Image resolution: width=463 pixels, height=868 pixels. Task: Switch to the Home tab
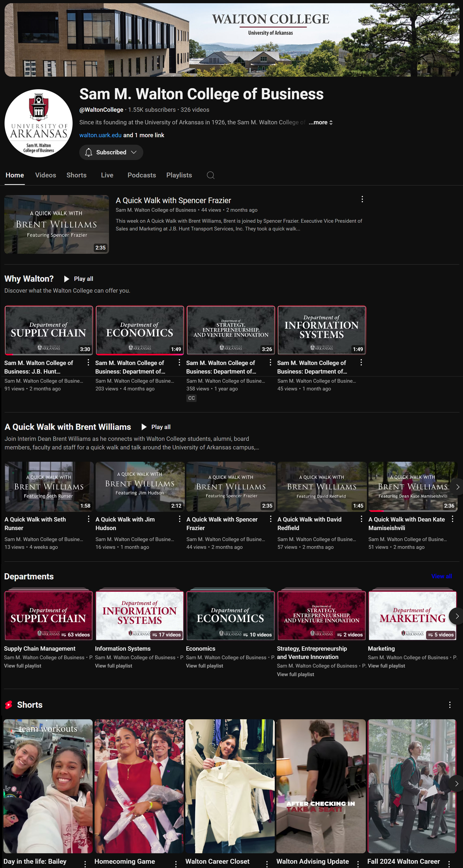[x=15, y=175]
